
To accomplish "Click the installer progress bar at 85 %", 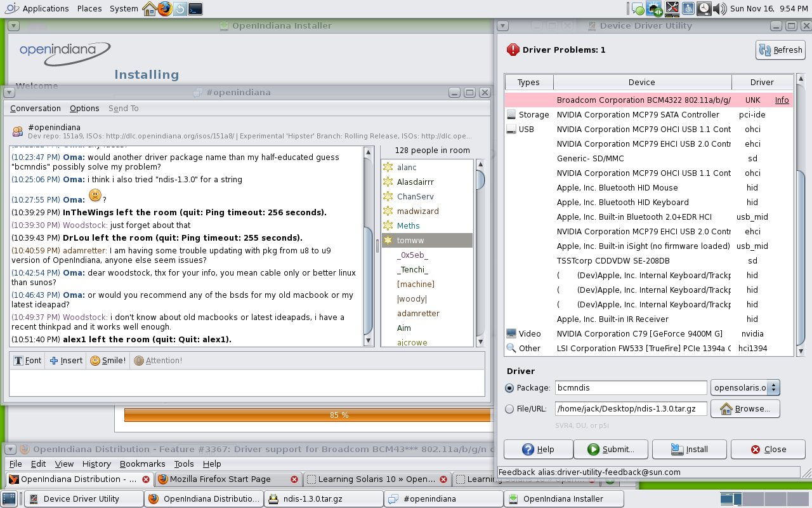I will (x=308, y=415).
